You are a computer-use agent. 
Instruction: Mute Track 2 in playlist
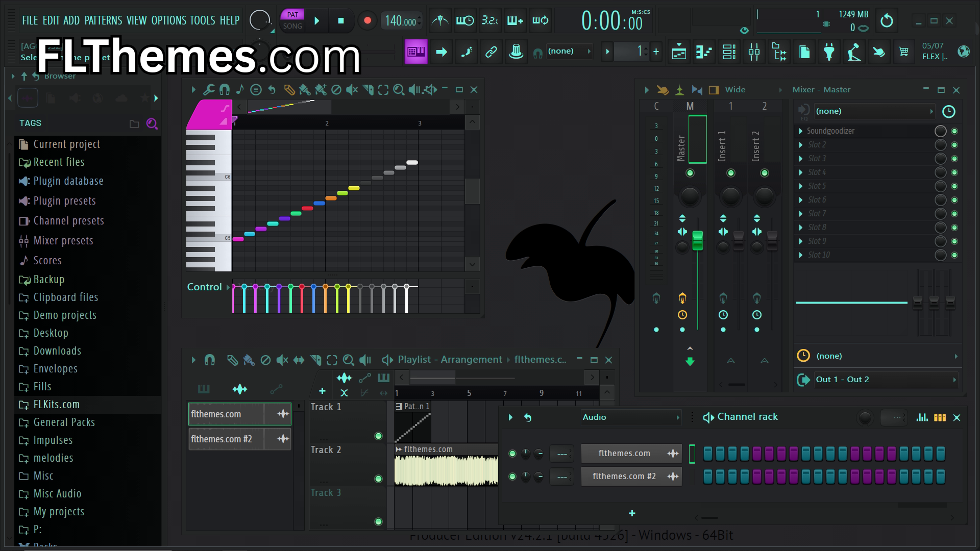pos(378,479)
